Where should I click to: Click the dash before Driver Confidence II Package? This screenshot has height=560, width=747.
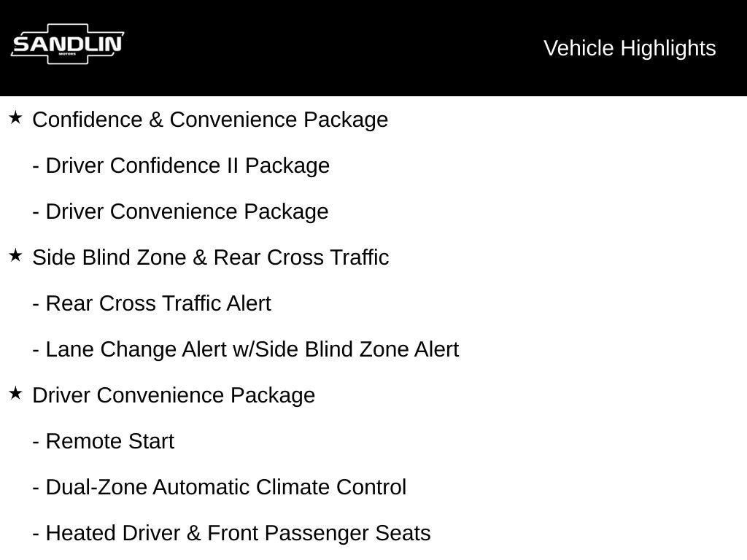tap(36, 166)
